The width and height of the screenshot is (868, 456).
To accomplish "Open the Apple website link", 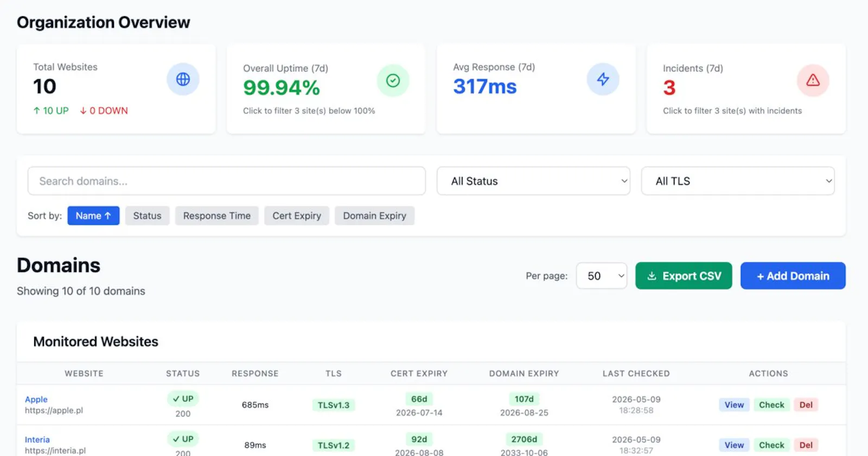I will (36, 399).
